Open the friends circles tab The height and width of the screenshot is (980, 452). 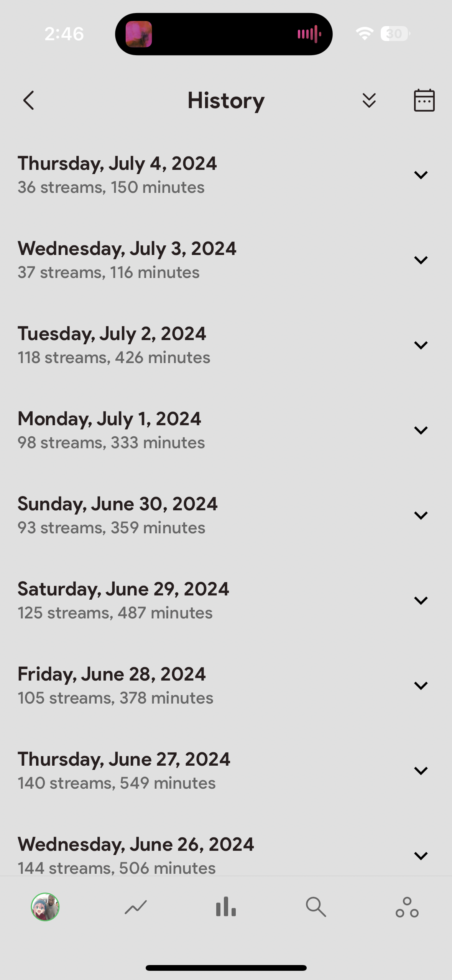(x=407, y=907)
